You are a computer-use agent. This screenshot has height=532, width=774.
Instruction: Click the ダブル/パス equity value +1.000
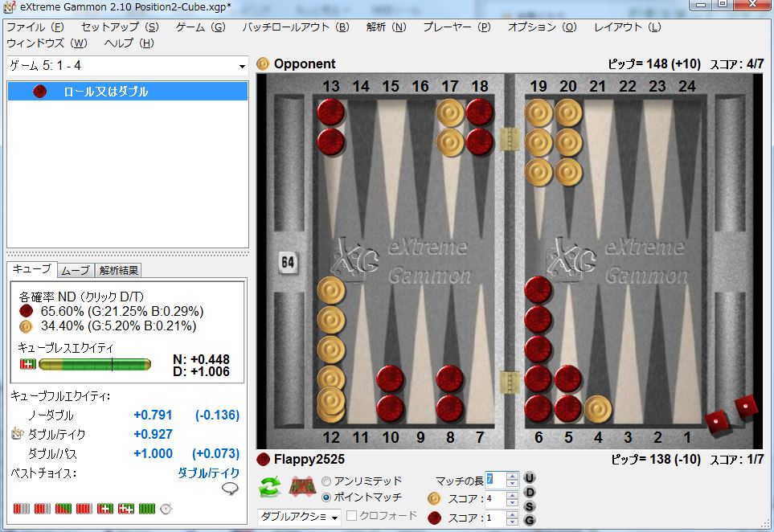(153, 453)
